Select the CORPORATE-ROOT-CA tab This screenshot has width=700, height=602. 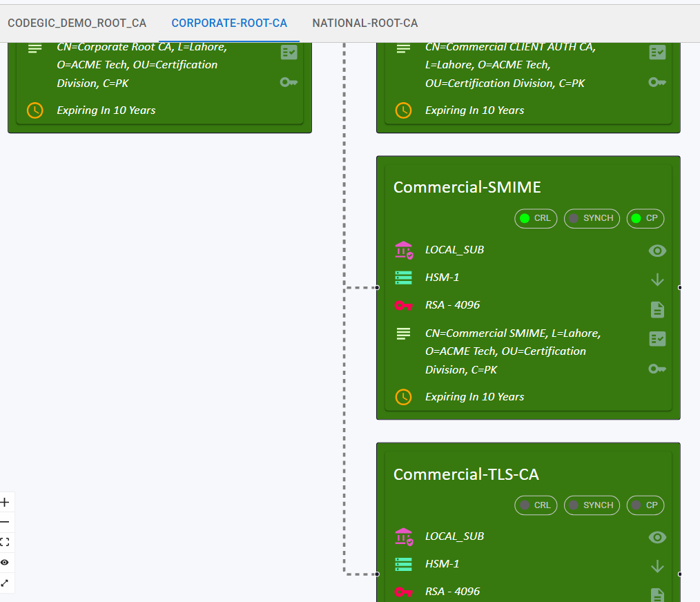229,23
